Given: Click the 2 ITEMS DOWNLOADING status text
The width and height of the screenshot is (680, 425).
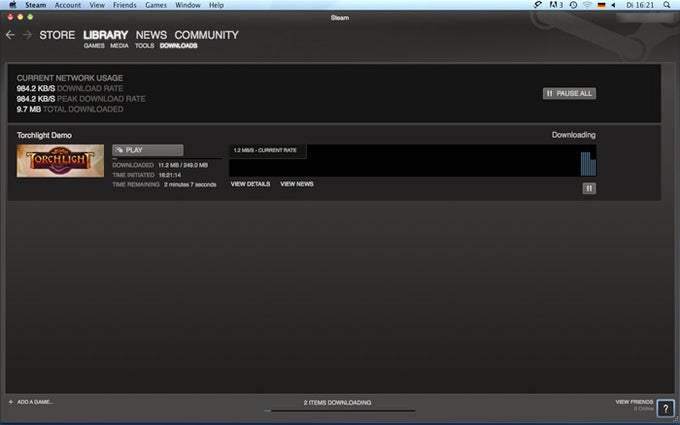Looking at the screenshot, I should click(337, 402).
